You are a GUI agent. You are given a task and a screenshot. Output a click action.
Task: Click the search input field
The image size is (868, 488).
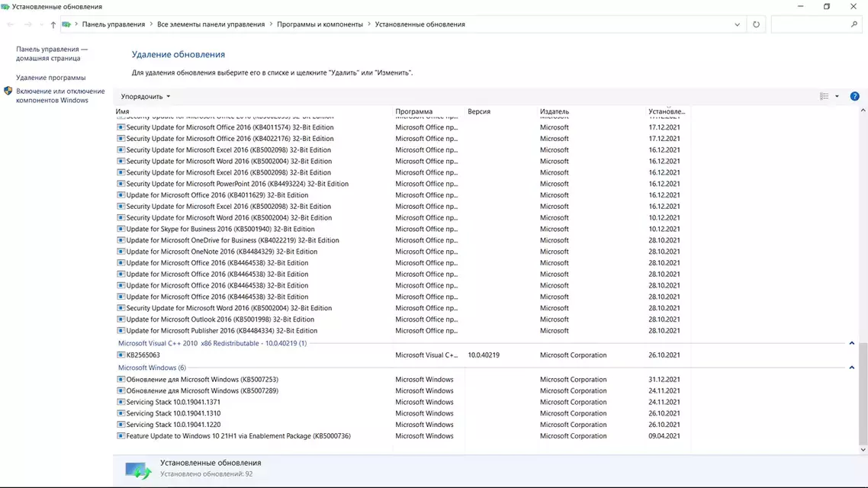pyautogui.click(x=811, y=24)
